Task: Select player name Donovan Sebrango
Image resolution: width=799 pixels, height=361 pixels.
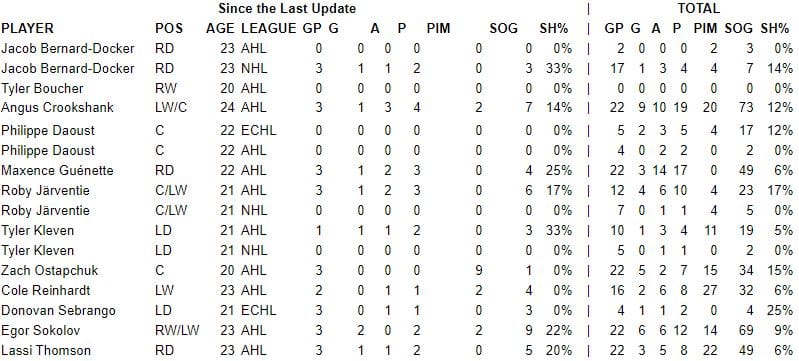Action: click(x=58, y=311)
